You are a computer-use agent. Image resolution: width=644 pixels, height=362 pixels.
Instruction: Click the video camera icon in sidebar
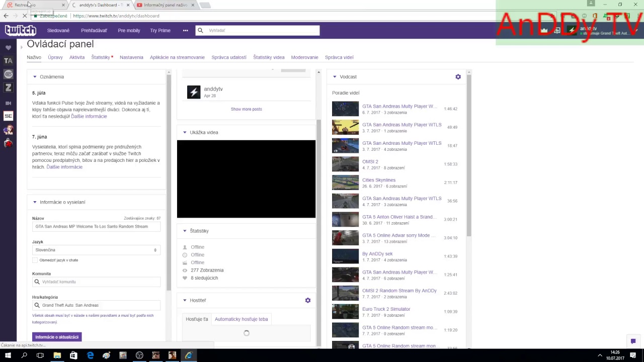[8, 103]
